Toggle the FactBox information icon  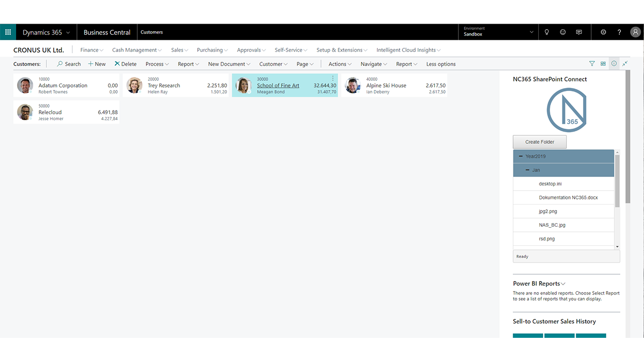pos(614,64)
